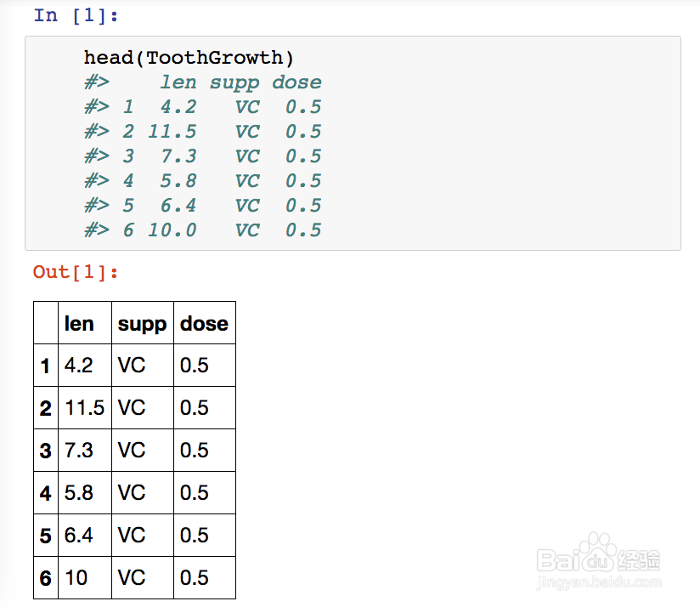Click the comment line starting with #> 2

[202, 132]
